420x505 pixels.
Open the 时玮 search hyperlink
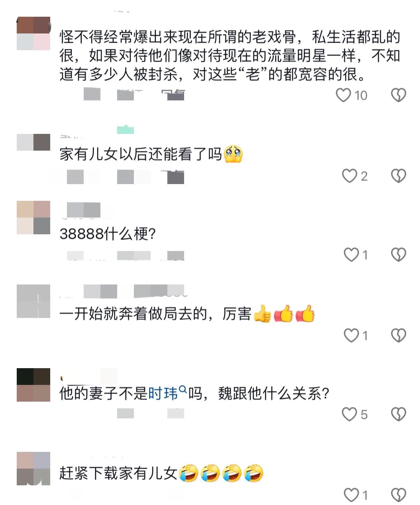click(x=163, y=393)
